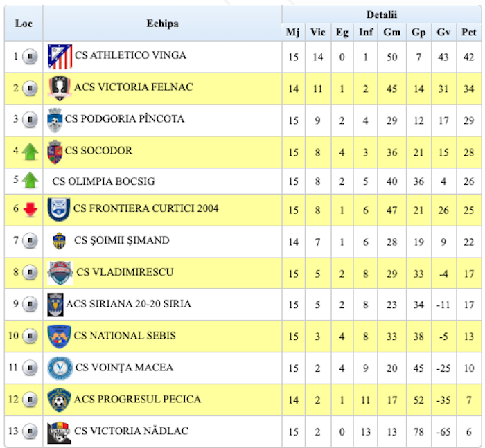
Task: Click the CS Vladimirescu team logo
Action: click(60, 273)
